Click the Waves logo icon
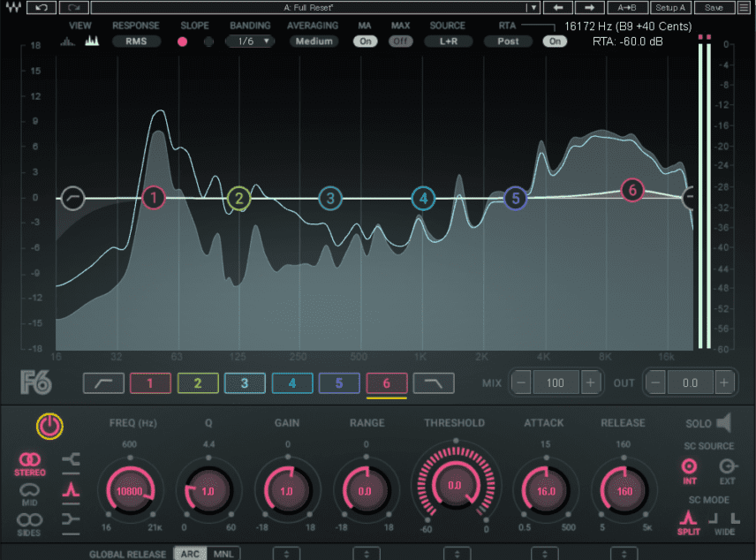 [x=13, y=7]
